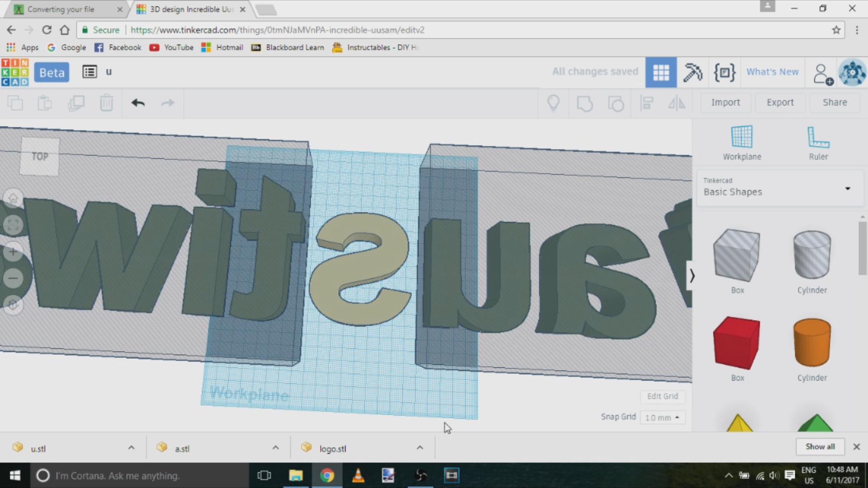868x488 pixels.
Task: Switch to the 3D grid design view
Action: [x=660, y=72]
